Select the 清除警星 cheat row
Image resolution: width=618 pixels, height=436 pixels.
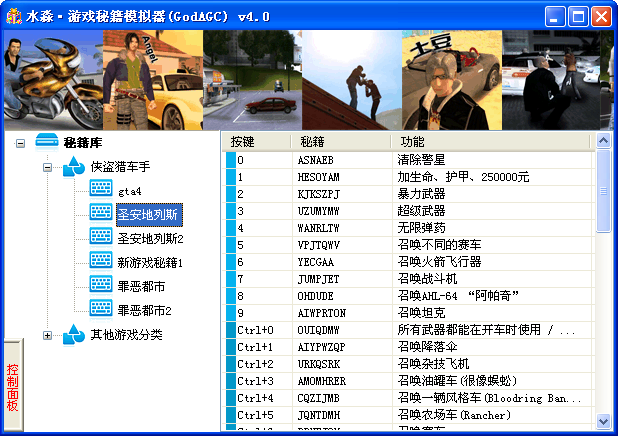click(x=408, y=160)
